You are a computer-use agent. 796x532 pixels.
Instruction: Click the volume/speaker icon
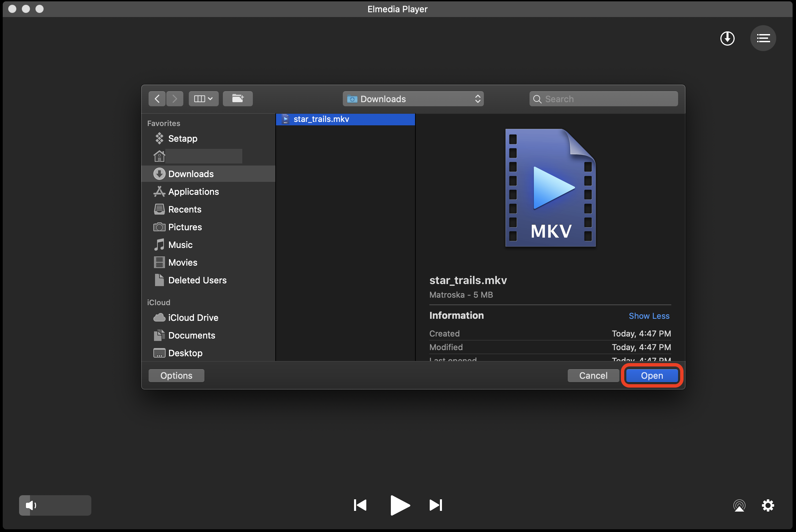[x=30, y=505]
